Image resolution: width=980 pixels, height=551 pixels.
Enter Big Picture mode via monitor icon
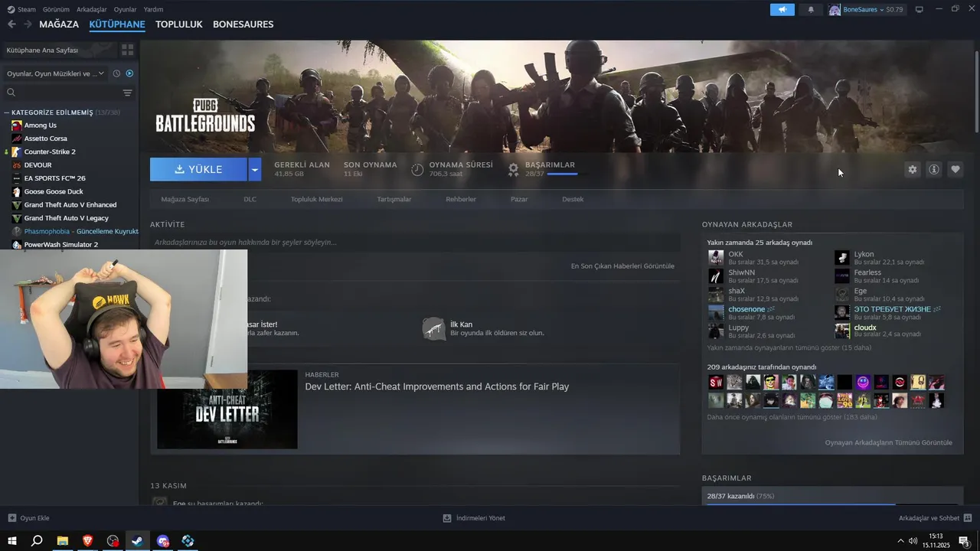point(920,10)
